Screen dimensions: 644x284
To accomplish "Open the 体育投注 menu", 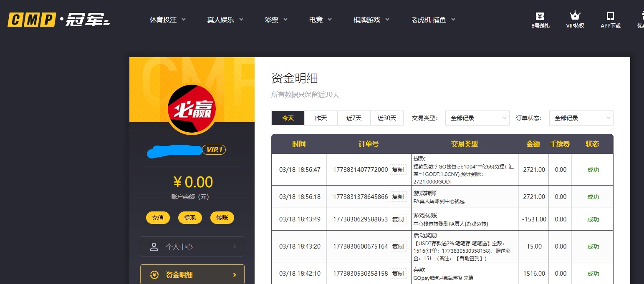I will [x=164, y=19].
